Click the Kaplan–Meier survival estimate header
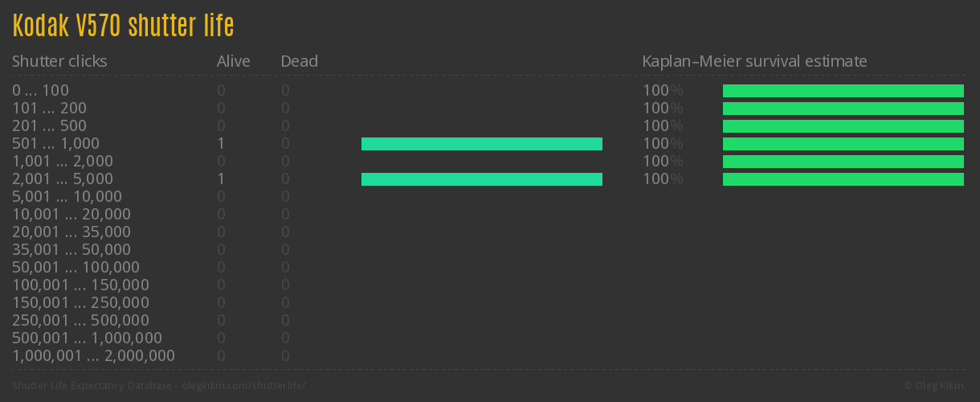 pos(754,61)
